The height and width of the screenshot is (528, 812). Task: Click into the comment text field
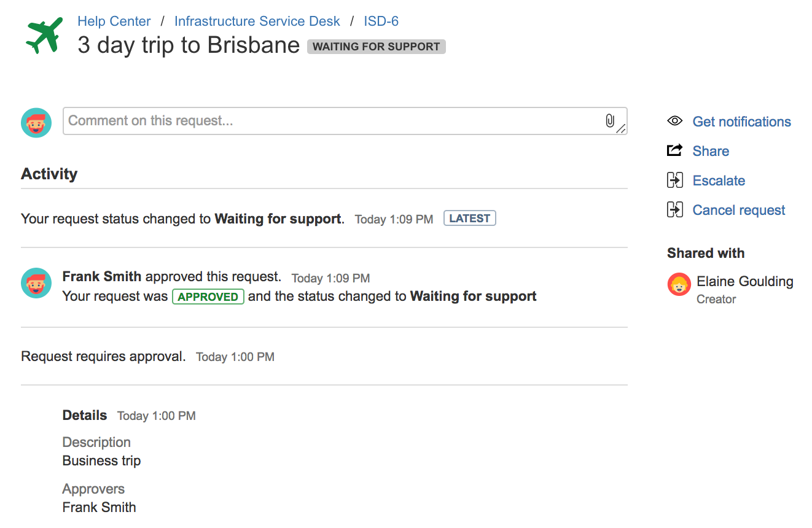332,121
